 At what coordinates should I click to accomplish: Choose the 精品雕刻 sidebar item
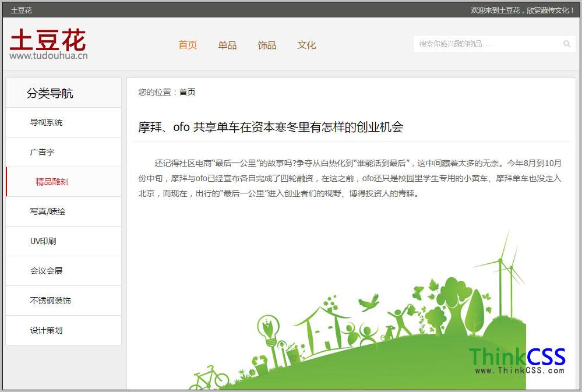pyautogui.click(x=64, y=182)
